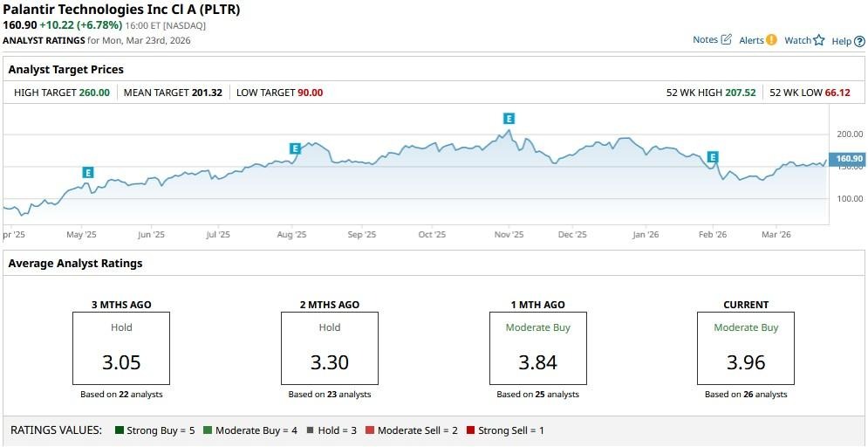
Task: Click the 3 MTHS AGO rating box 3.05
Action: (x=121, y=348)
